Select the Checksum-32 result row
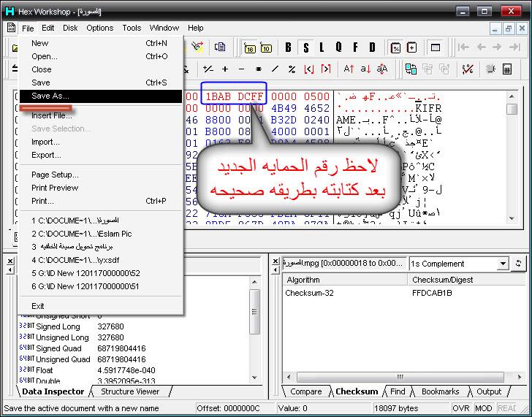The image size is (532, 417). (x=403, y=293)
